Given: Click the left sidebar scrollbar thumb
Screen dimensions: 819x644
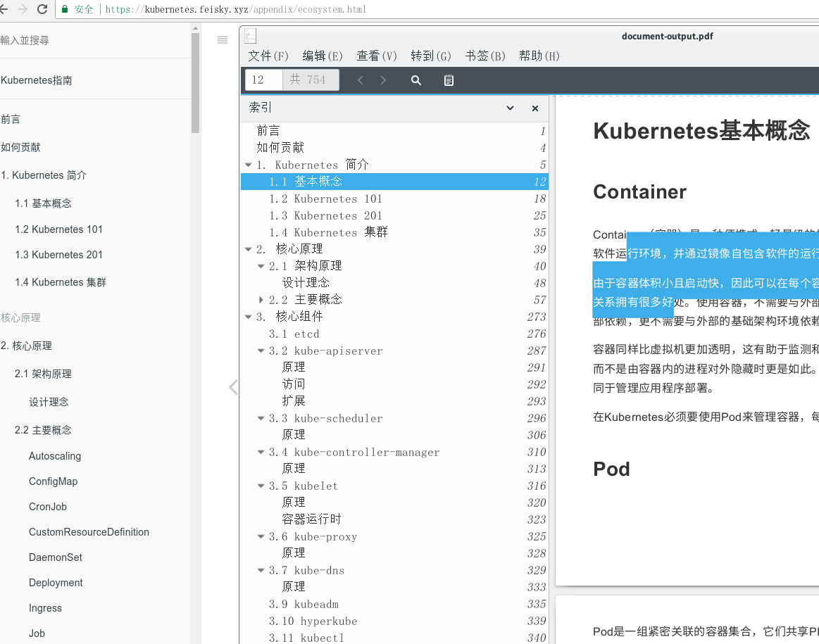Looking at the screenshot, I should (x=195, y=83).
